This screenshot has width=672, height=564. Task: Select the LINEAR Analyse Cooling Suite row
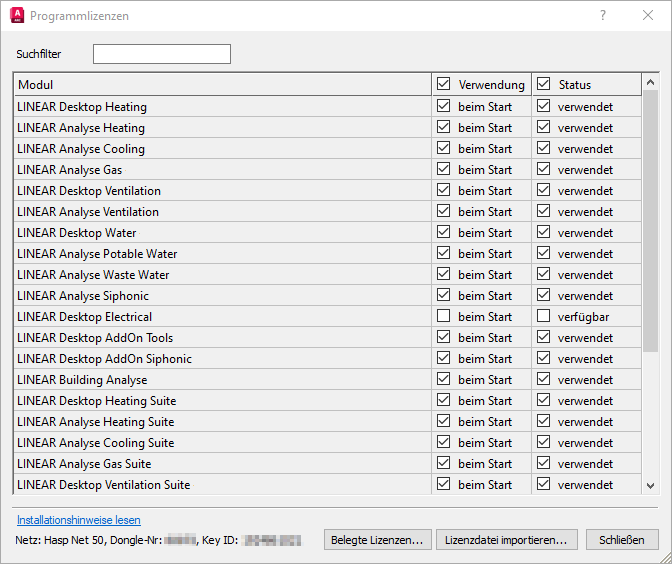point(328,442)
